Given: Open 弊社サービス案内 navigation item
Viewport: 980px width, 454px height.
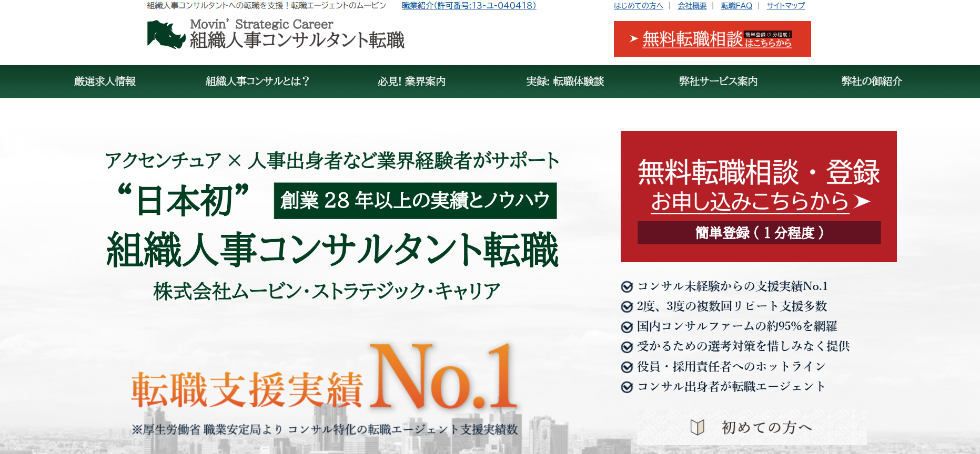Looking at the screenshot, I should [718, 81].
